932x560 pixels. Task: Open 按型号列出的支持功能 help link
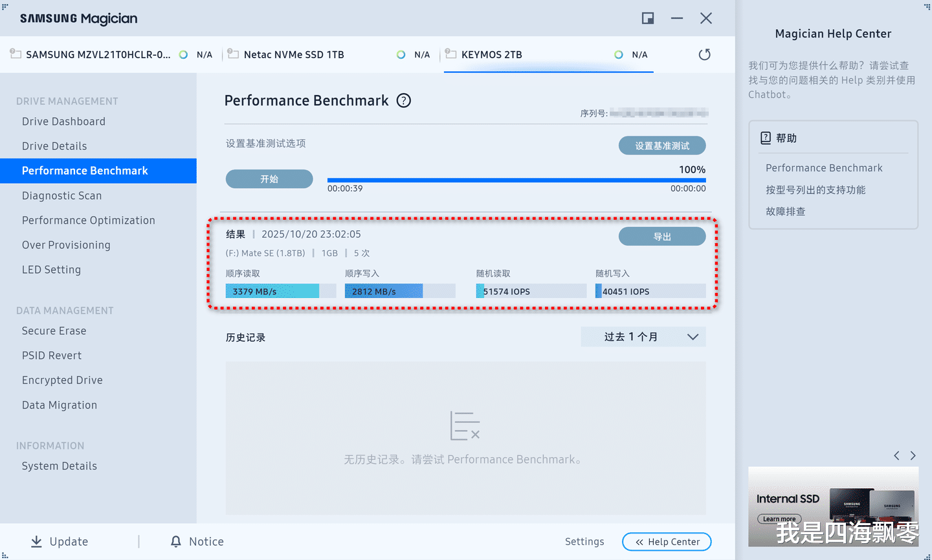(815, 190)
